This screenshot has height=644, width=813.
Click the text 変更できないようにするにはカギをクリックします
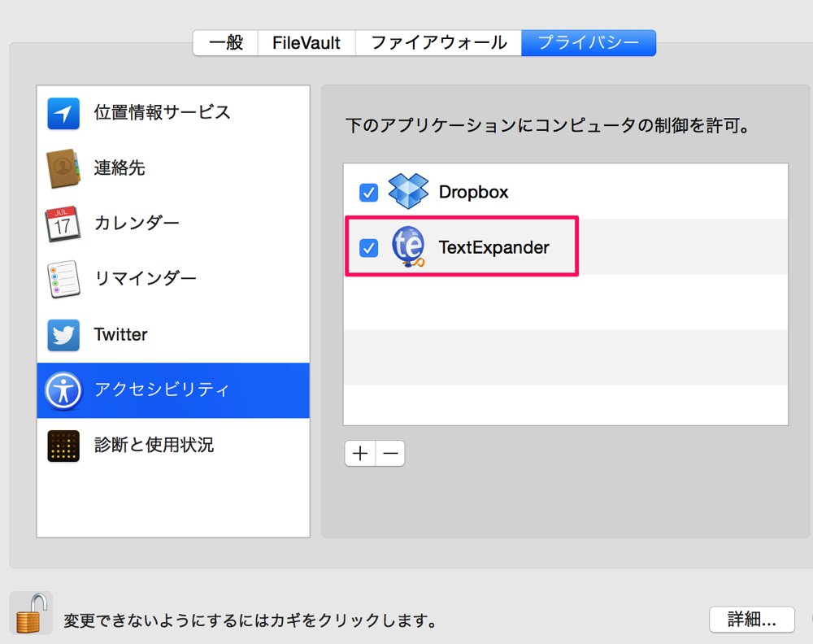click(250, 620)
